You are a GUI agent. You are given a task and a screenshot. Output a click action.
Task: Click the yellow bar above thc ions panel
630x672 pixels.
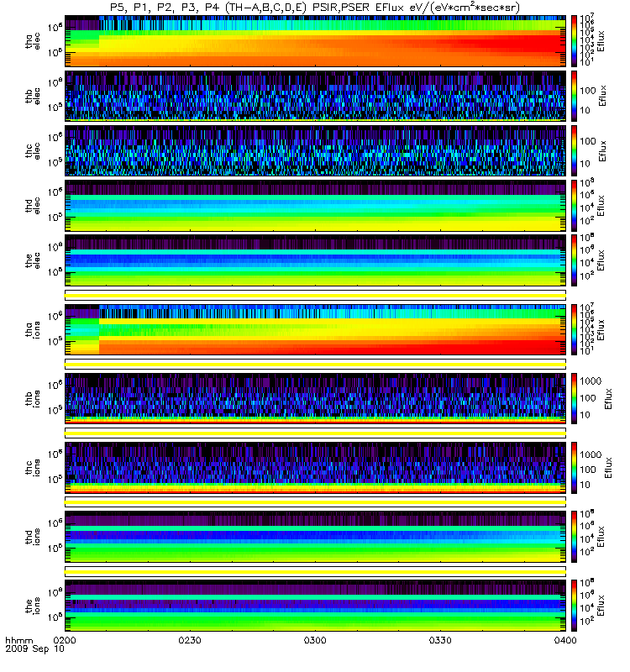[x=316, y=433]
